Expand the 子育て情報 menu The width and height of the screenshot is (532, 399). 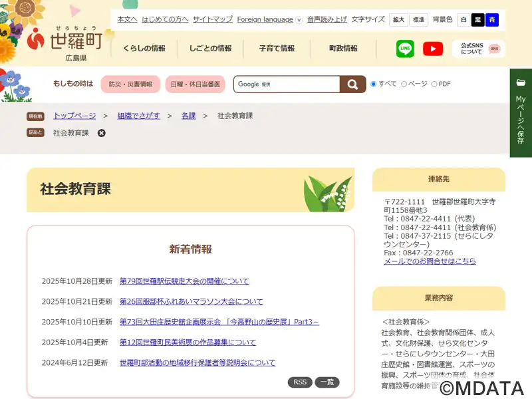tap(277, 49)
